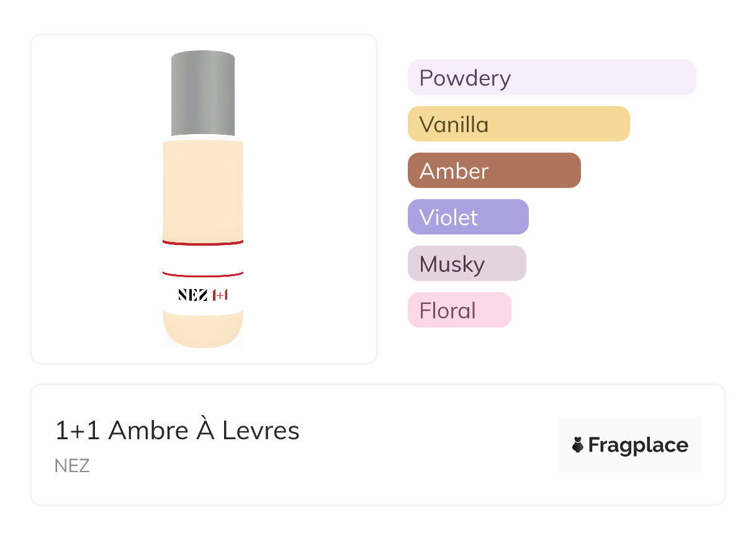Select the Powdery accord bar
The width and height of the screenshot is (756, 536).
[x=551, y=78]
